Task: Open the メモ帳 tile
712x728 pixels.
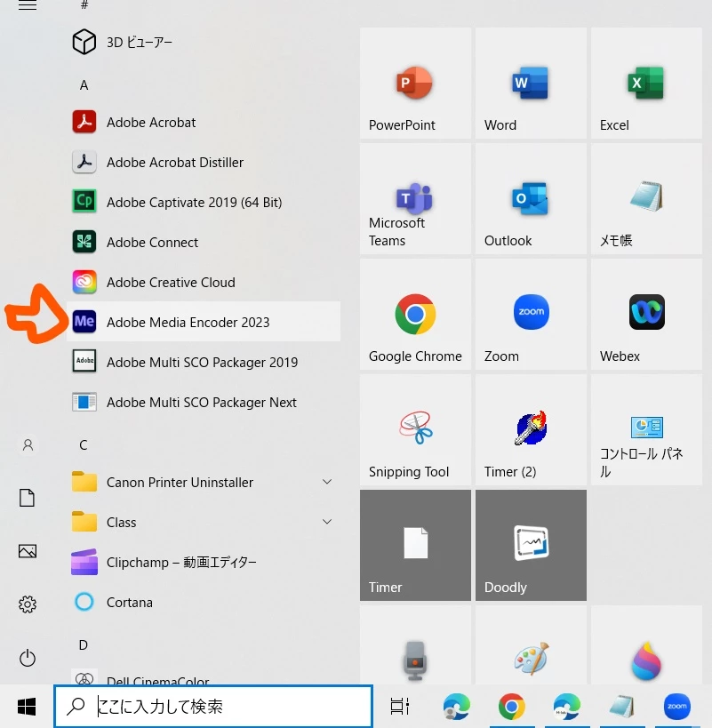Action: click(x=646, y=199)
